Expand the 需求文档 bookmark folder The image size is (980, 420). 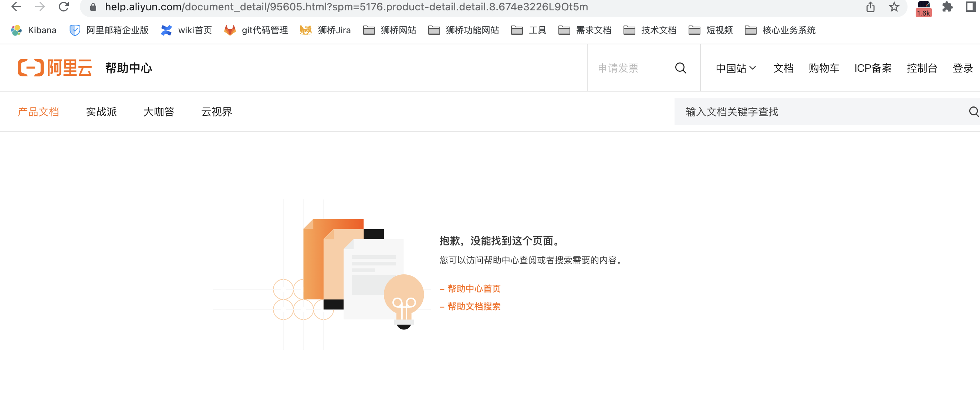[x=585, y=30]
